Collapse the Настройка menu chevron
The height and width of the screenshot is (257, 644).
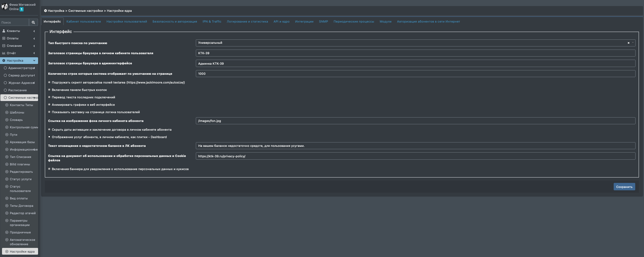coord(34,61)
